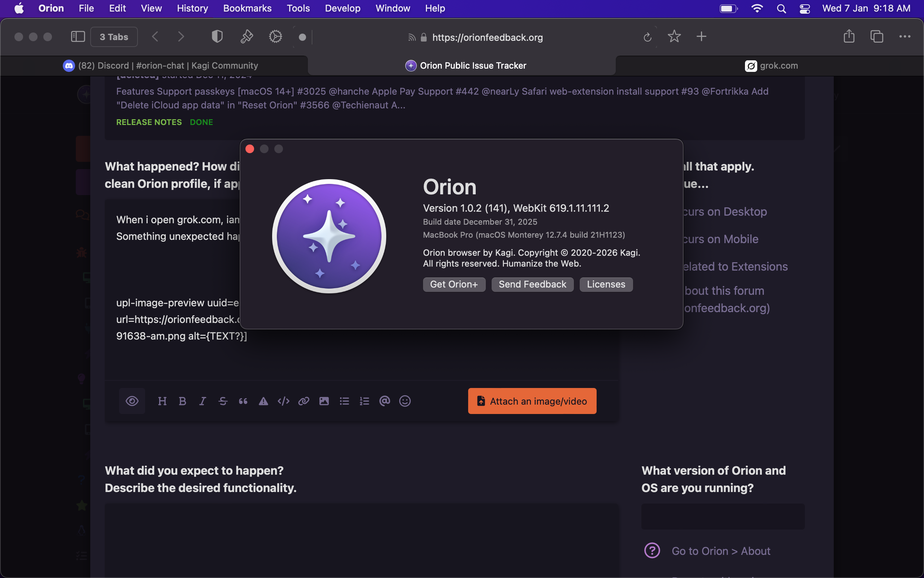924x578 pixels.
Task: Open website settings gear icon
Action: [x=275, y=37]
